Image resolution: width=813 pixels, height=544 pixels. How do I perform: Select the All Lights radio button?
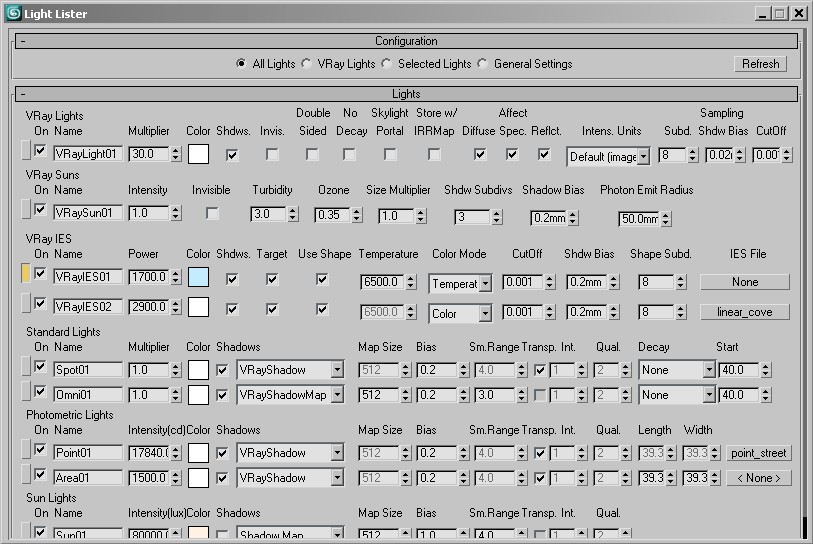click(241, 64)
